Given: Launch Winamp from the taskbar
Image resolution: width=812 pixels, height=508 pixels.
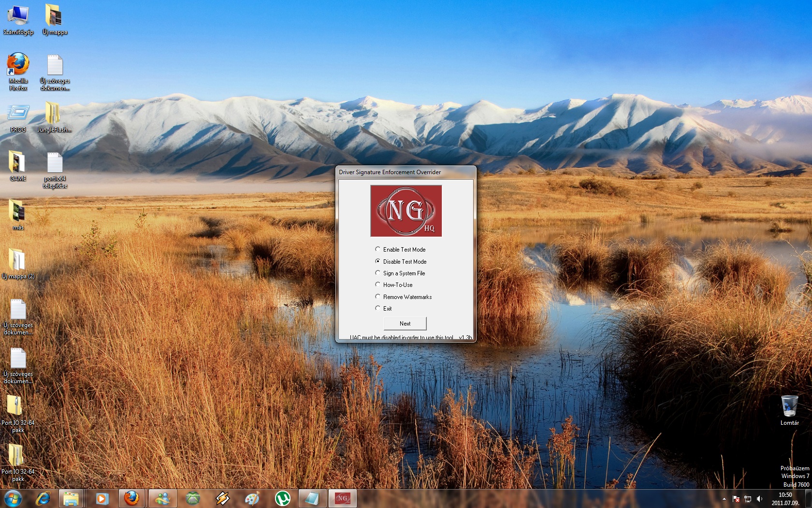Looking at the screenshot, I should click(x=222, y=498).
